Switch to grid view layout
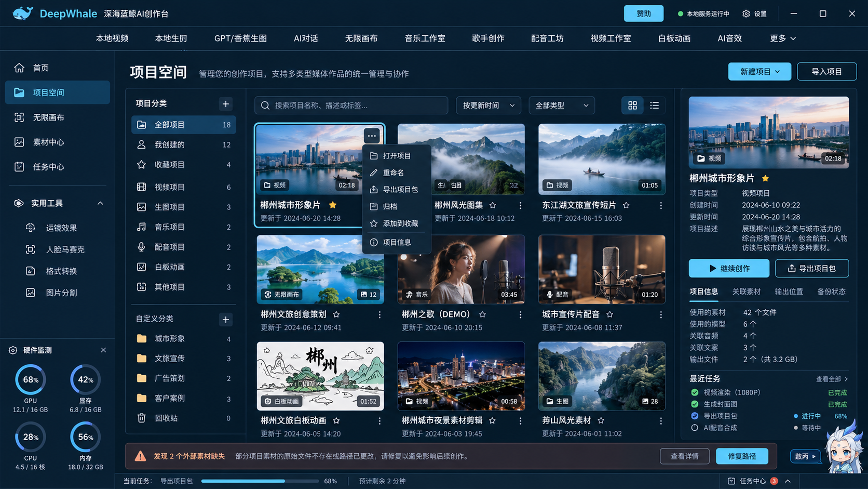The width and height of the screenshot is (868, 489). click(x=632, y=105)
